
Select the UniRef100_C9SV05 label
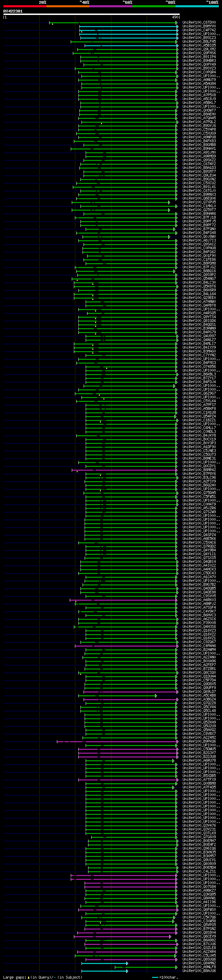coord(199,596)
